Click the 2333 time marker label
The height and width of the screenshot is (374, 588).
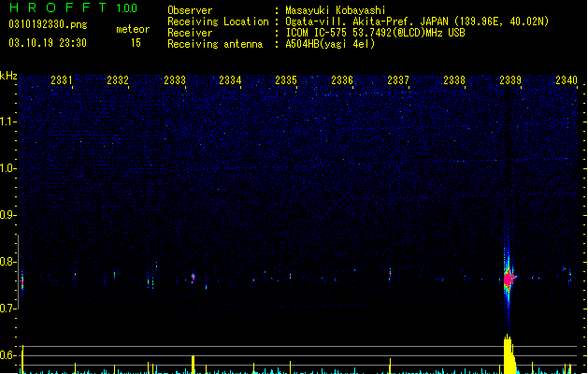click(x=175, y=80)
